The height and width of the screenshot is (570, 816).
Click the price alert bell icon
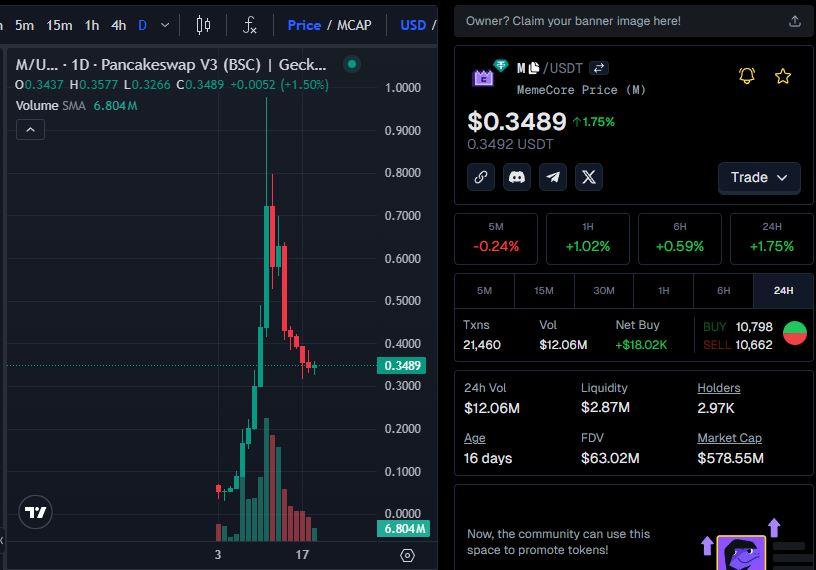747,76
